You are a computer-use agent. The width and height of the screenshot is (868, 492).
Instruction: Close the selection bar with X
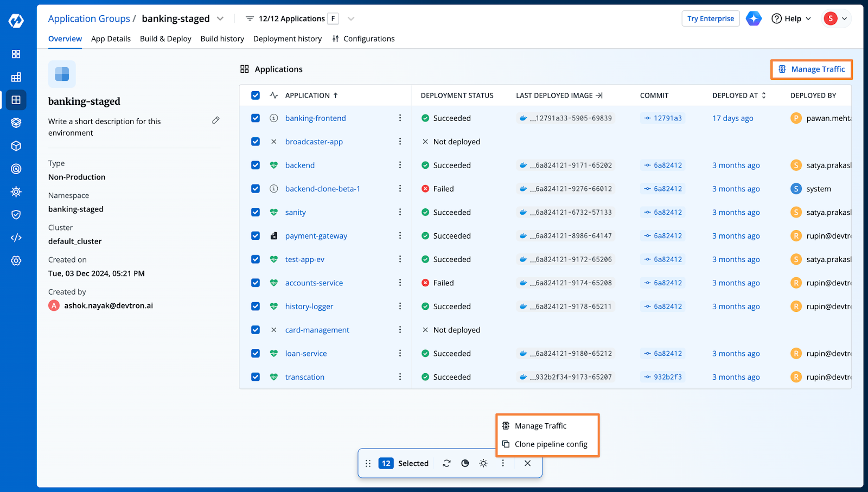click(x=527, y=463)
